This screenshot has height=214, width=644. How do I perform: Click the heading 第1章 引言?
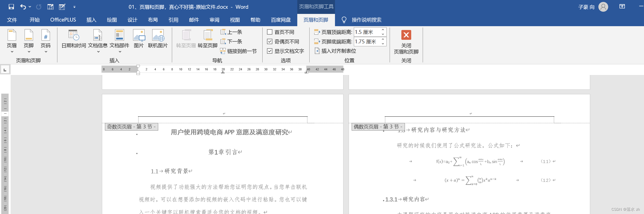[223, 152]
